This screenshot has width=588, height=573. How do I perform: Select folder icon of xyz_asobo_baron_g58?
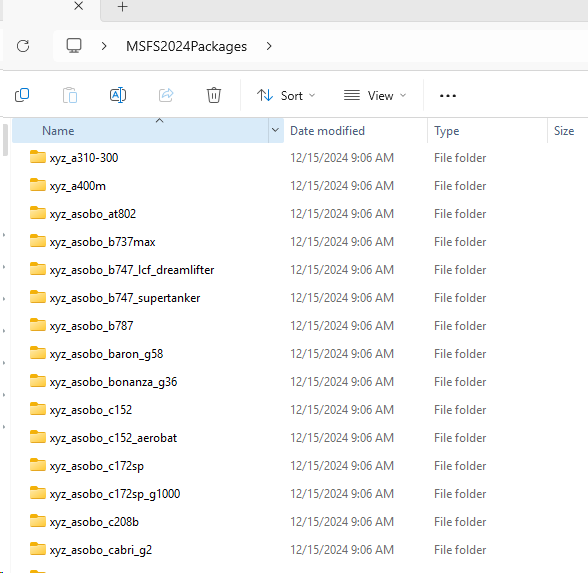(38, 353)
